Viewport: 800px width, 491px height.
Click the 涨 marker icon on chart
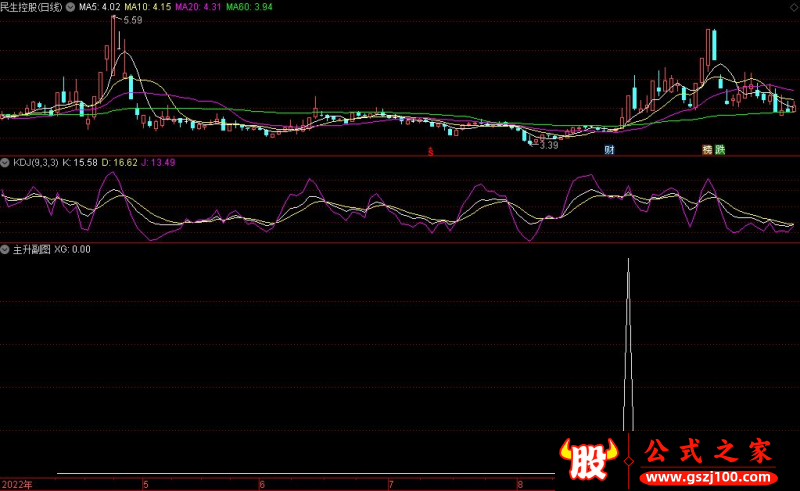[707, 151]
